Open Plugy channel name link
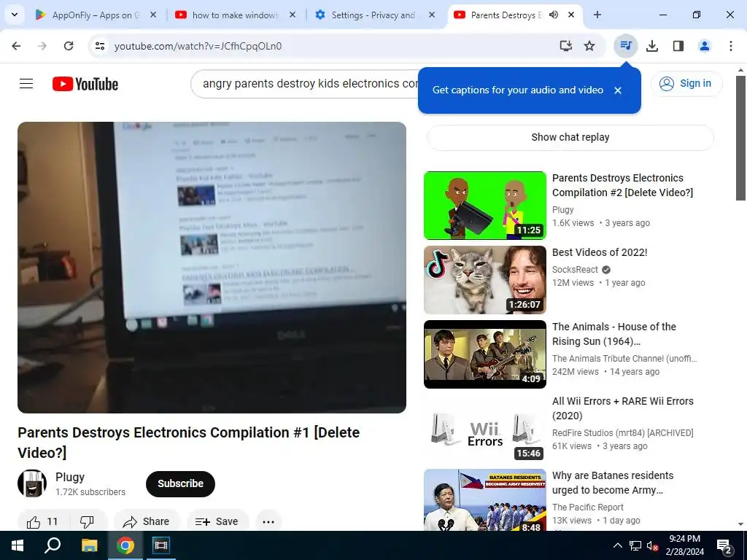This screenshot has height=560, width=747. [70, 477]
